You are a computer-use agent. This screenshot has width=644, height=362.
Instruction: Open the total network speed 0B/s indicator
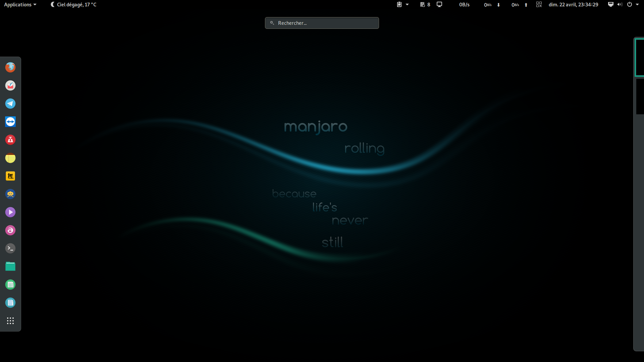464,5
